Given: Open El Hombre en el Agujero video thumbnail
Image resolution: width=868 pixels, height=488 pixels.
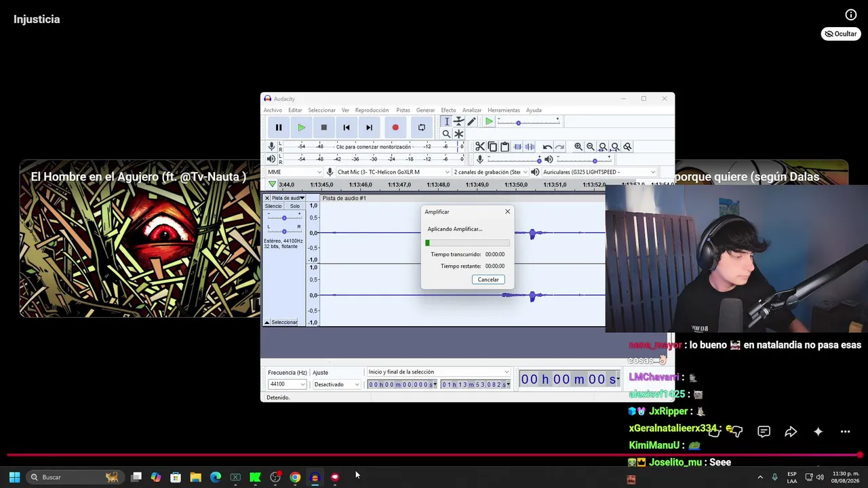Looking at the screenshot, I should click(140, 239).
